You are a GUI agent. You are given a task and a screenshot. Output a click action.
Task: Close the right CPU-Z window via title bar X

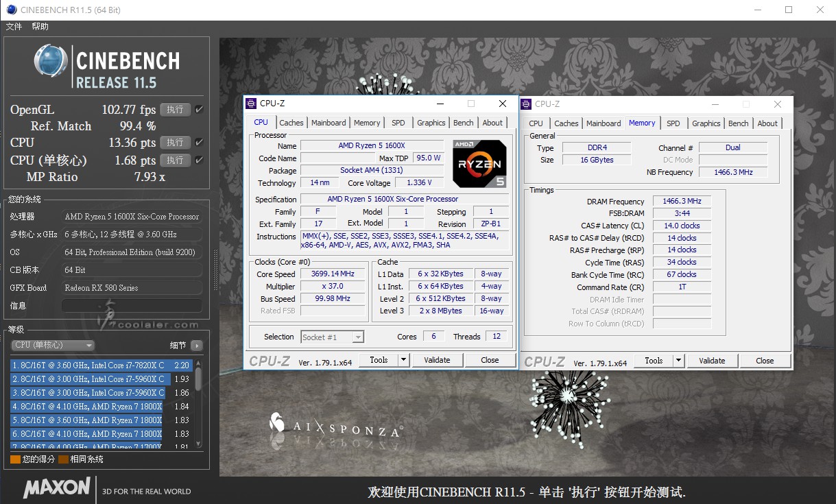(x=778, y=104)
